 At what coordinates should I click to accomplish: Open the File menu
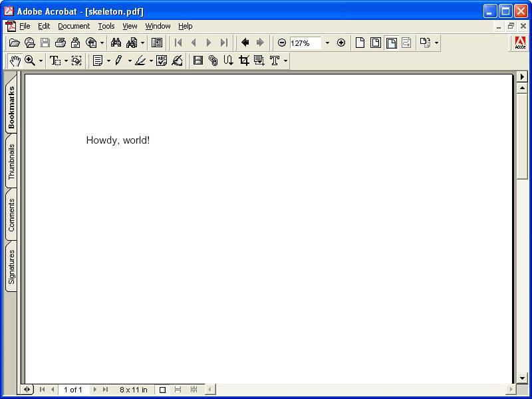click(x=25, y=26)
